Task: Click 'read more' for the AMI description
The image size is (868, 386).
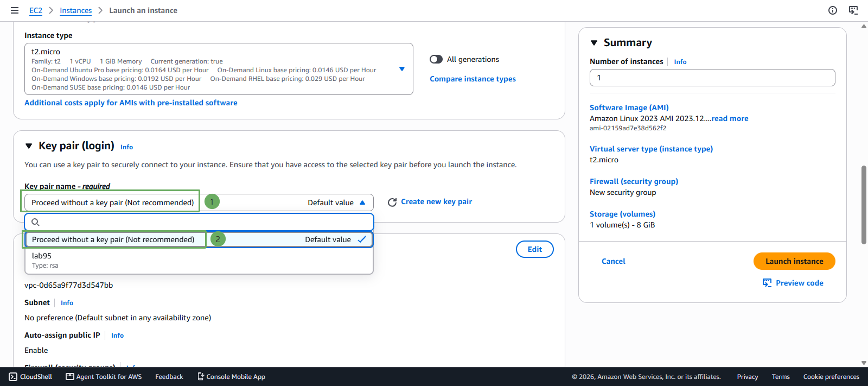Action: [730, 118]
